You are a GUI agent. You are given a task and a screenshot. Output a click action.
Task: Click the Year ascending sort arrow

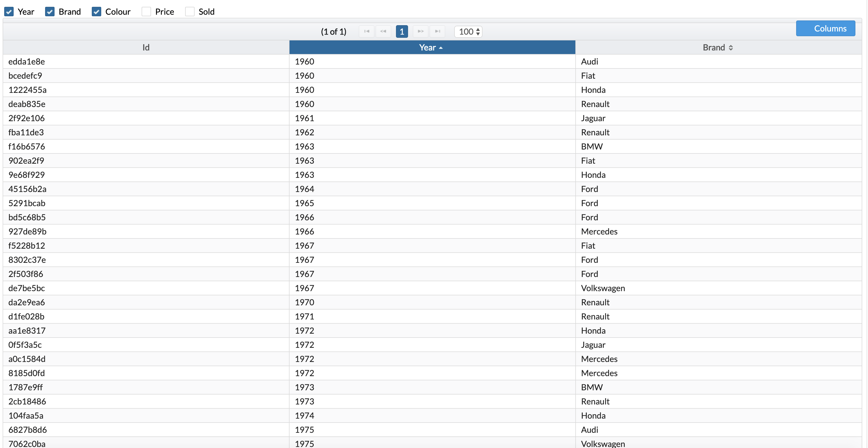(441, 48)
